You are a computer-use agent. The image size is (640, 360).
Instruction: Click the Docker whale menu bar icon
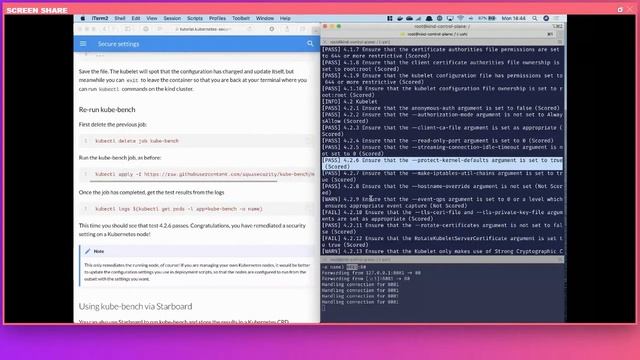[x=400, y=18]
